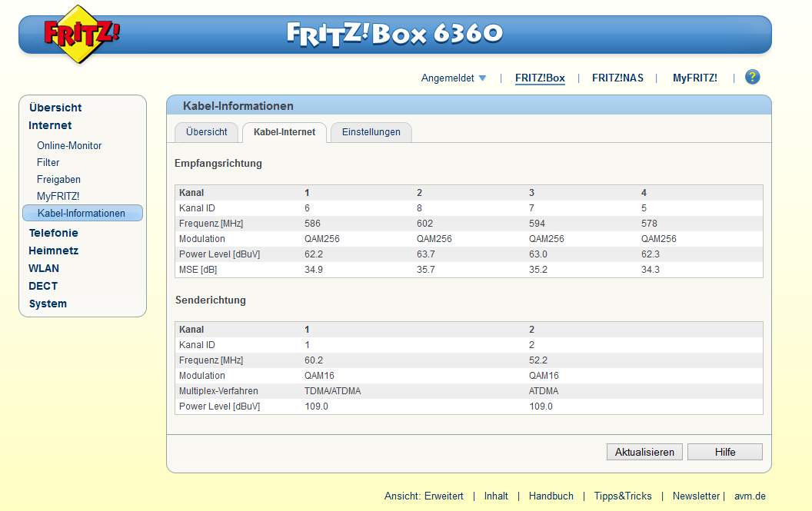Open the Telefonie menu section
The width and height of the screenshot is (812, 511).
click(x=53, y=233)
